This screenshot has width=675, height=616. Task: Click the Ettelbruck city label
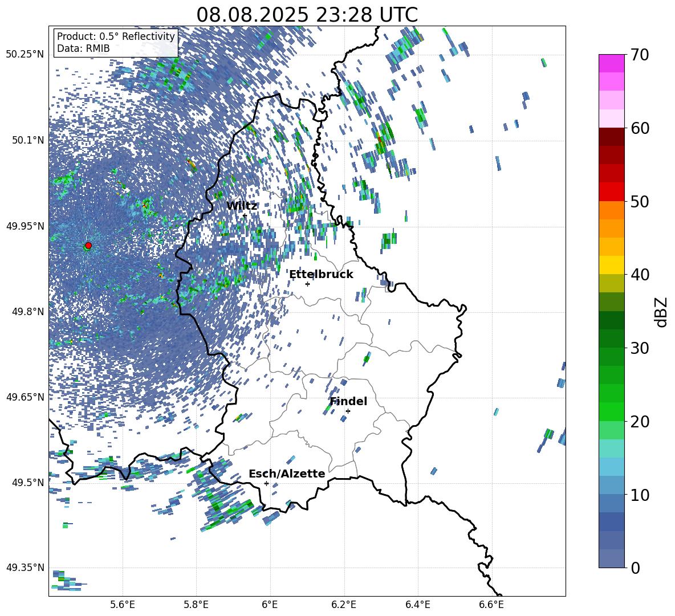(x=321, y=274)
